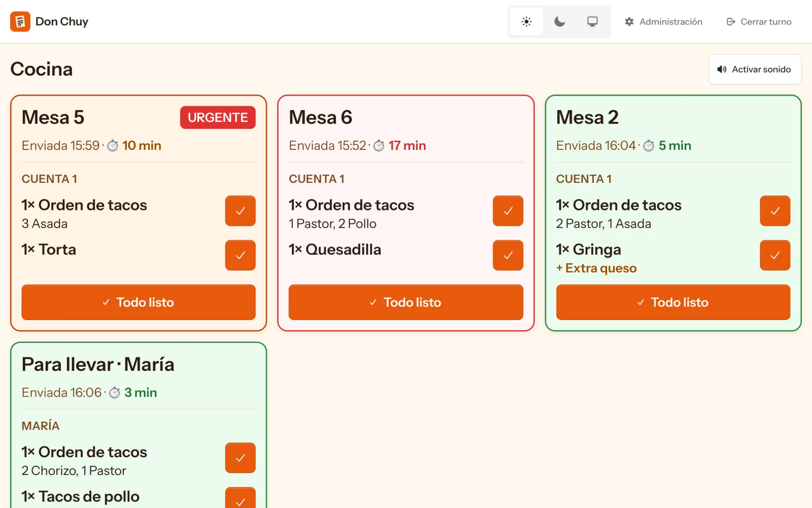Image resolution: width=812 pixels, height=508 pixels.
Task: Mark Mesa 2 Gringa as ready
Action: tap(775, 255)
